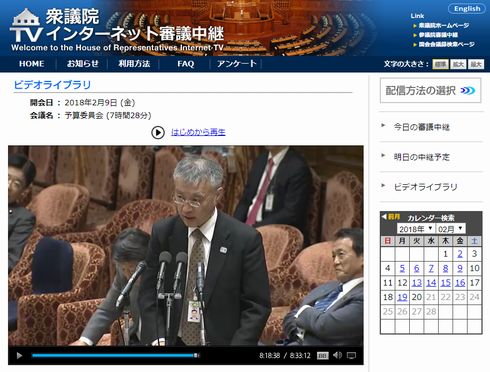Open the year dropdown 2018年

tap(416, 229)
